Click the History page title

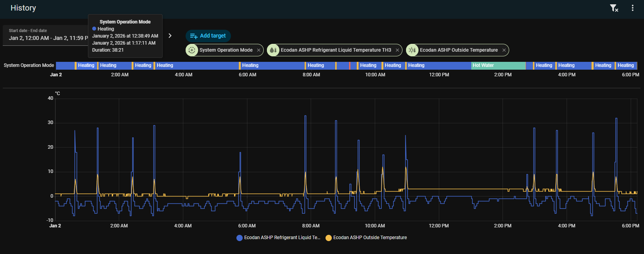[23, 8]
